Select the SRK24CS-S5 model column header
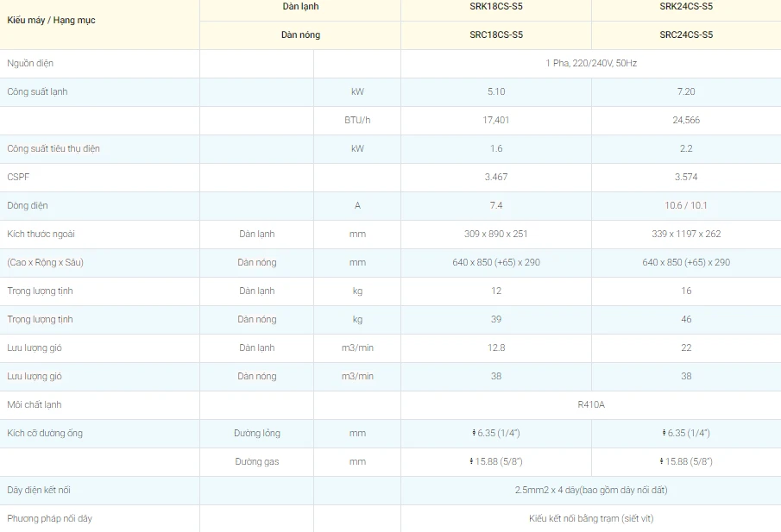Screen dimensions: 781x532 click(685, 6)
